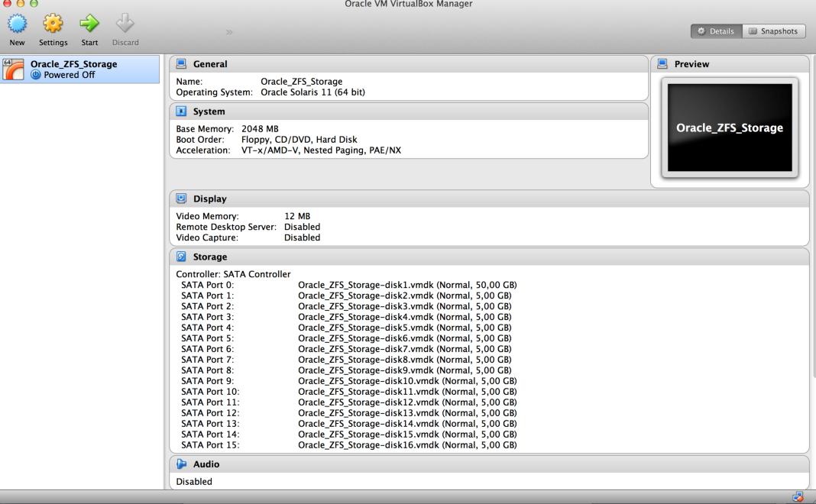Click Oracle_ZFS_Storage-disk6.vmdk entry

pyautogui.click(x=405, y=338)
